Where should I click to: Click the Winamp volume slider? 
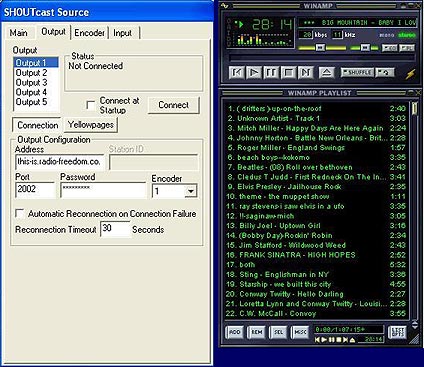pyautogui.click(x=322, y=48)
